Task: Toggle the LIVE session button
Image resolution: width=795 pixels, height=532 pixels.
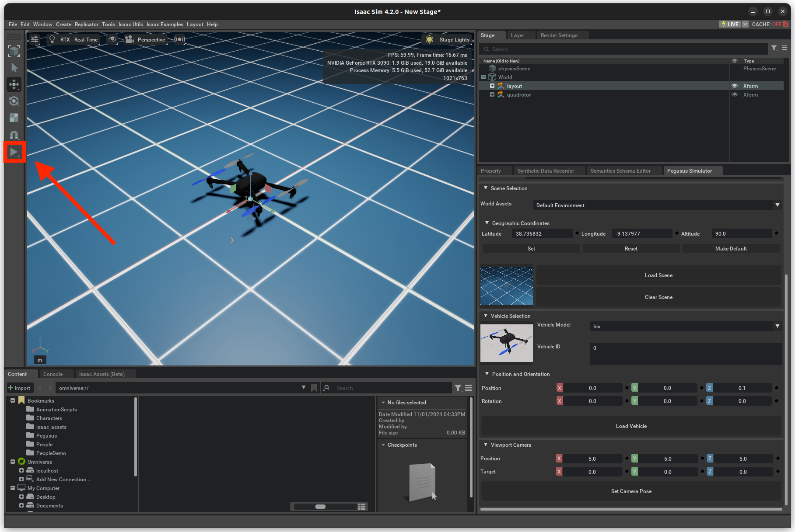Action: pos(730,24)
